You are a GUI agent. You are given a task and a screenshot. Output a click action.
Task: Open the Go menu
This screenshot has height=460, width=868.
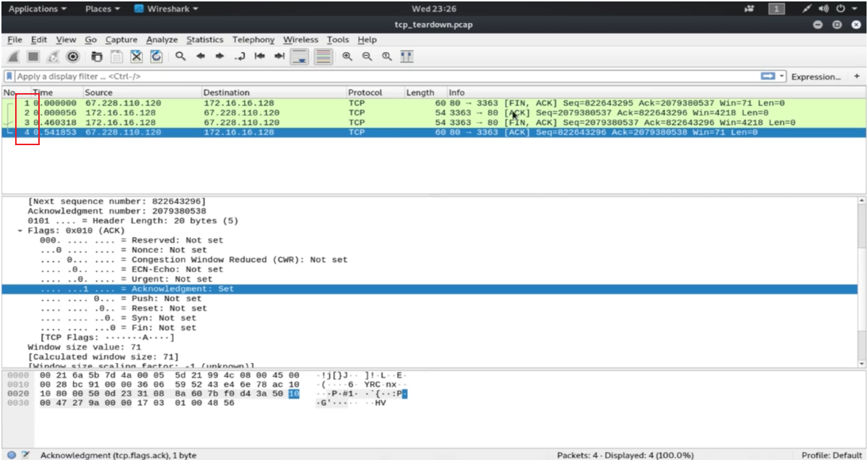tap(91, 40)
